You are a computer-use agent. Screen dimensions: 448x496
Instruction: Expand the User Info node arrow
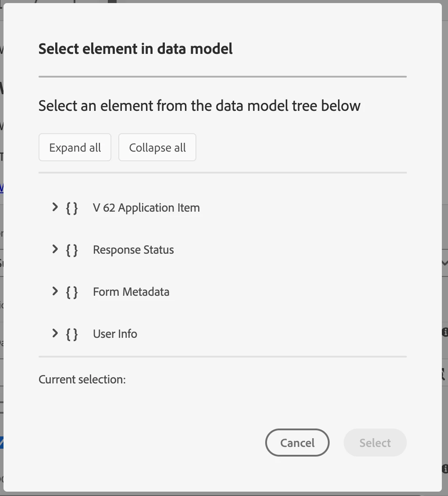pyautogui.click(x=55, y=333)
